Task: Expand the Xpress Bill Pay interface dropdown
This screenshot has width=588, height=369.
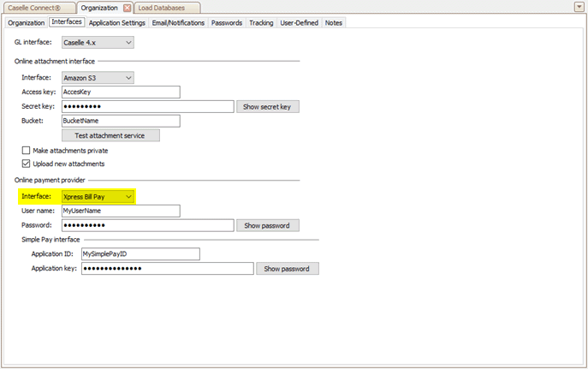Action: (x=98, y=197)
